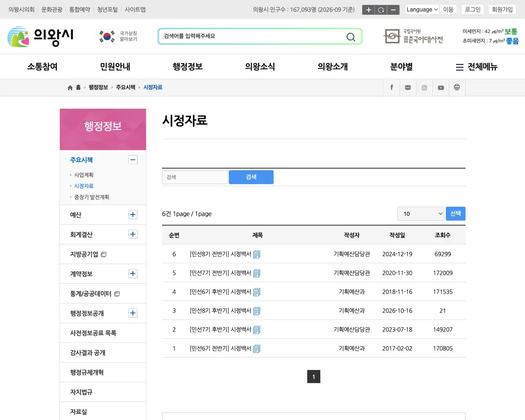Click the home icon in breadcrumb
This screenshot has height=420, width=525.
pyautogui.click(x=70, y=87)
